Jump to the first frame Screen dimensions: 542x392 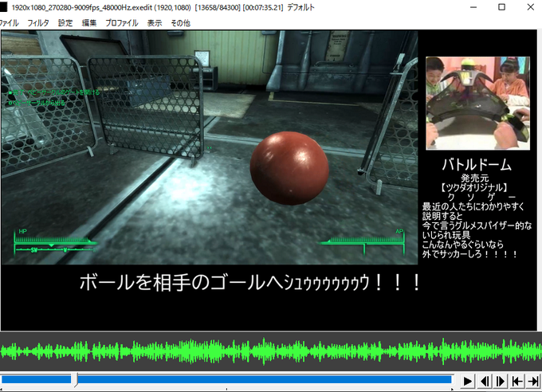517,382
